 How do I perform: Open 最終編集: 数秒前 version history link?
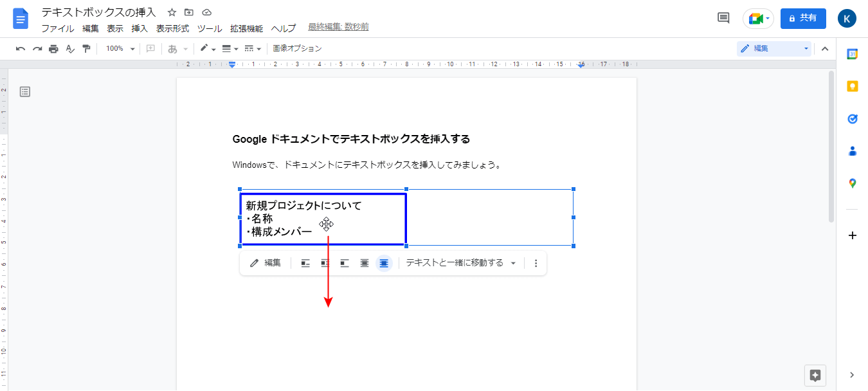click(x=338, y=27)
